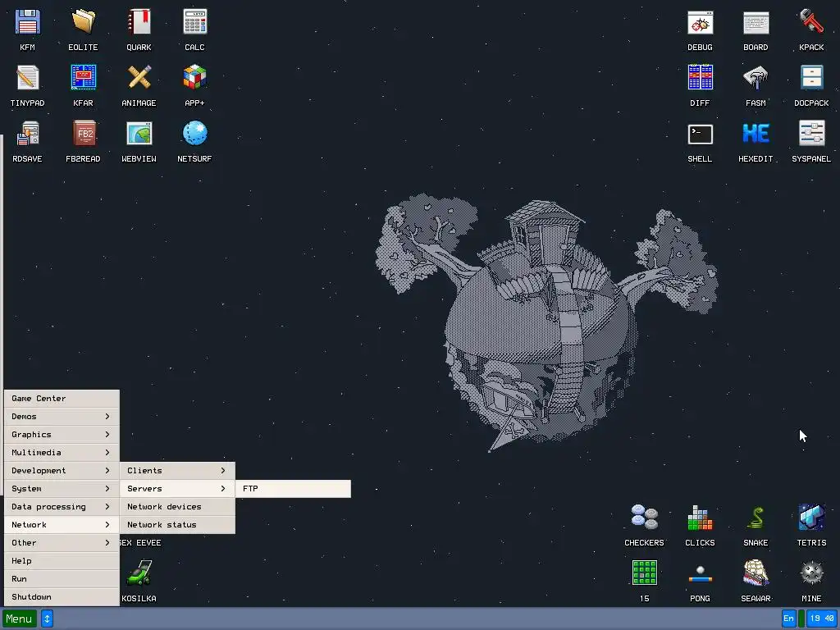Expand the Demos submenu

coord(62,416)
